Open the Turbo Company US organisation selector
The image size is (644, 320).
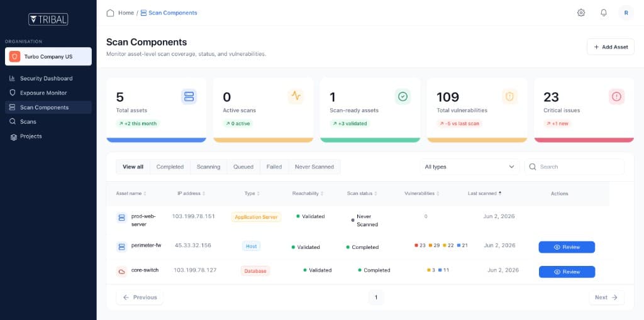click(x=48, y=57)
